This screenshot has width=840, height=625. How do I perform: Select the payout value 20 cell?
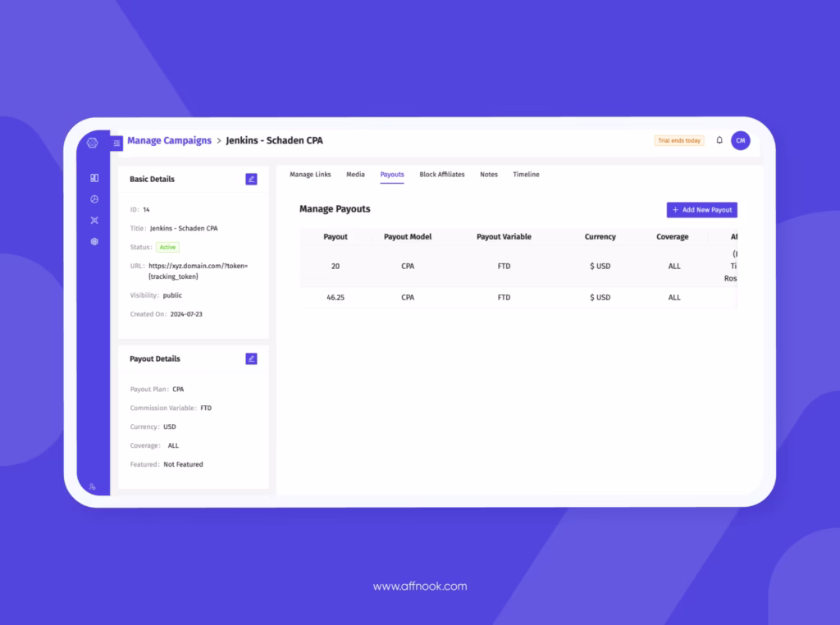pos(336,267)
